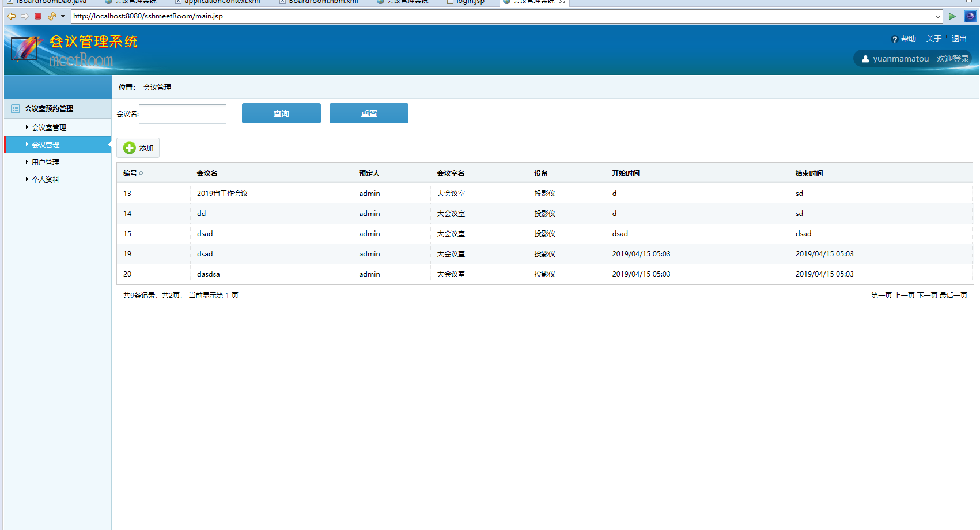Click the 会议室预约管理 list icon
The width and height of the screenshot is (980, 530).
click(16, 108)
